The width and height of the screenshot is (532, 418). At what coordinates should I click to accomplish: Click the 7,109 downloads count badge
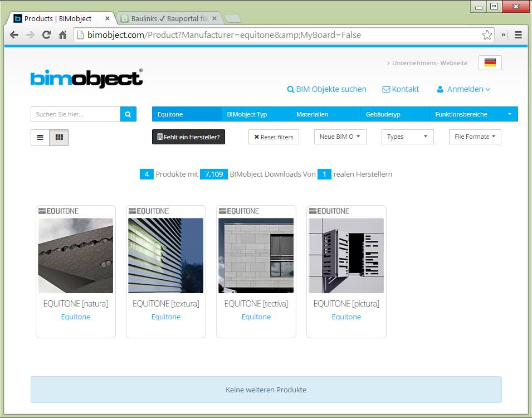click(214, 174)
